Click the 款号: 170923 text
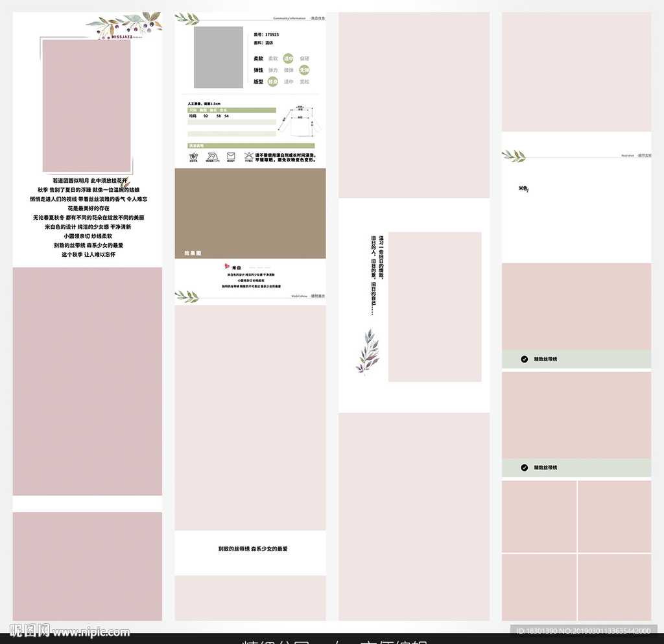664x644 pixels. click(267, 35)
